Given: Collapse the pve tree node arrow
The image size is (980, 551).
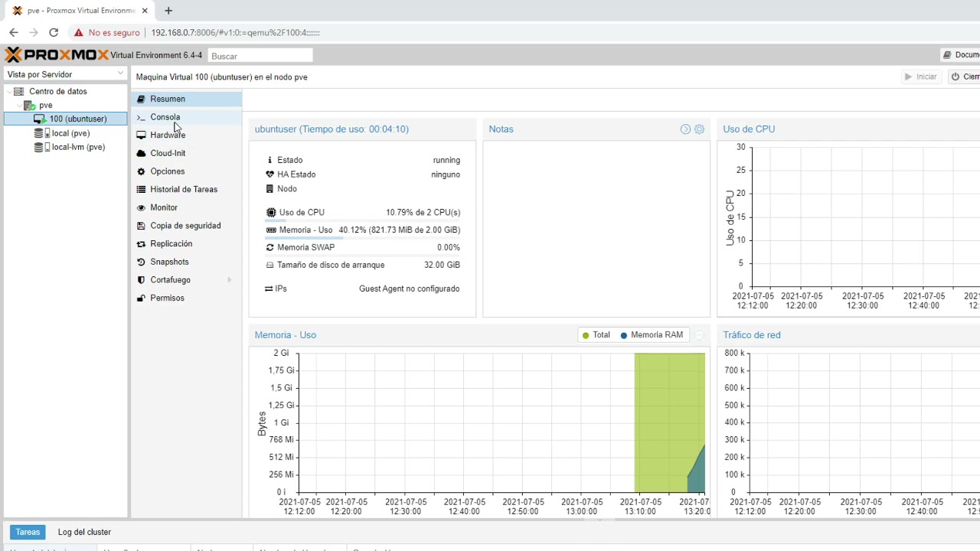Looking at the screenshot, I should (x=20, y=106).
